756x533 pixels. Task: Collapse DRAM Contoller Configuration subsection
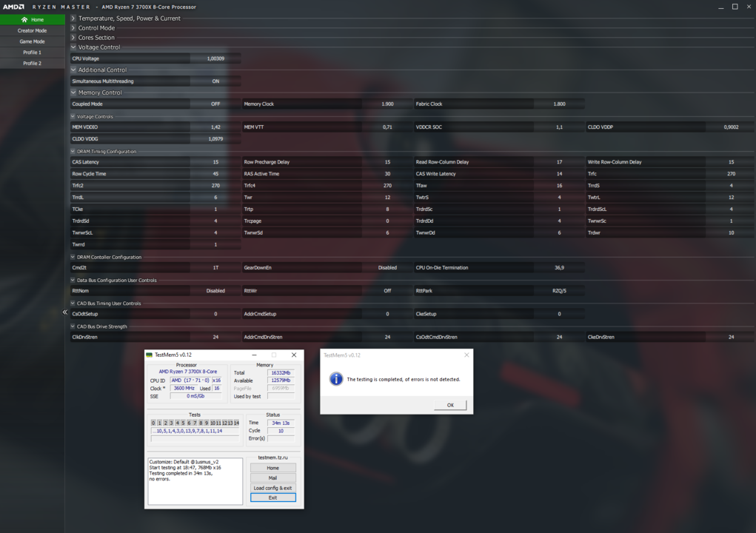point(73,257)
